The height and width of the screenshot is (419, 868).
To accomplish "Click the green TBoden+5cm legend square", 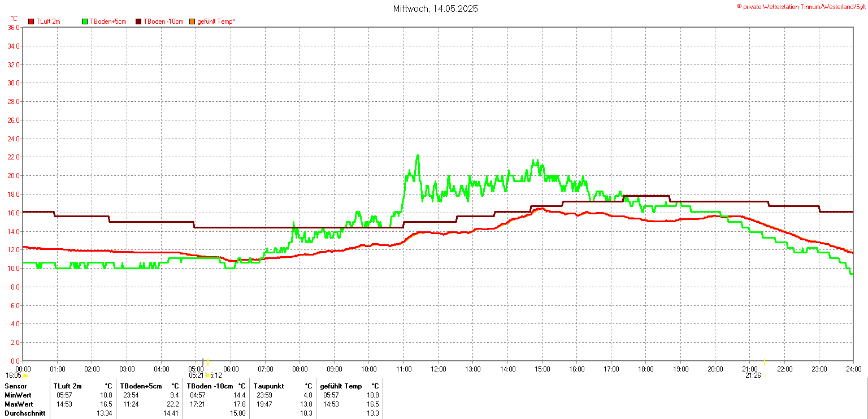I will point(85,21).
